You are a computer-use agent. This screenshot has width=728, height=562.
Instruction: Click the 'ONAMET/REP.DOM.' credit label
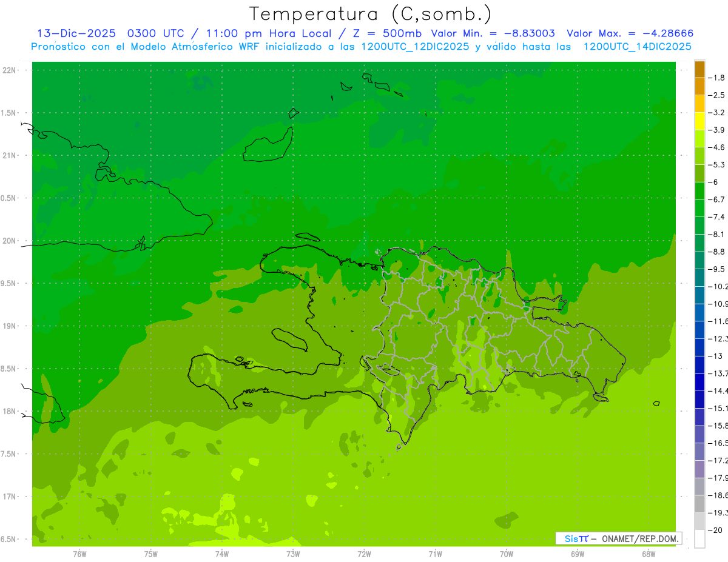coord(640,538)
